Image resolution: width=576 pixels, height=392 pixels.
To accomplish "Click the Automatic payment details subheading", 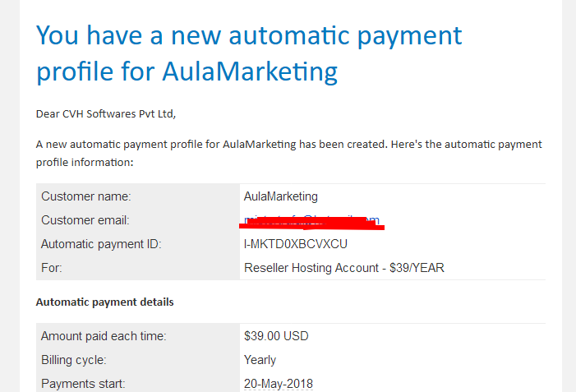I will (104, 302).
